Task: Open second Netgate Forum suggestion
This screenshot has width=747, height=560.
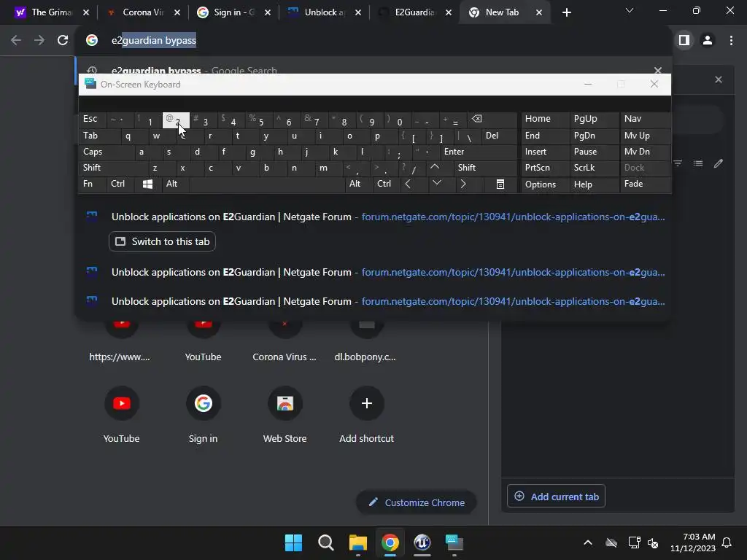Action: [x=374, y=273]
